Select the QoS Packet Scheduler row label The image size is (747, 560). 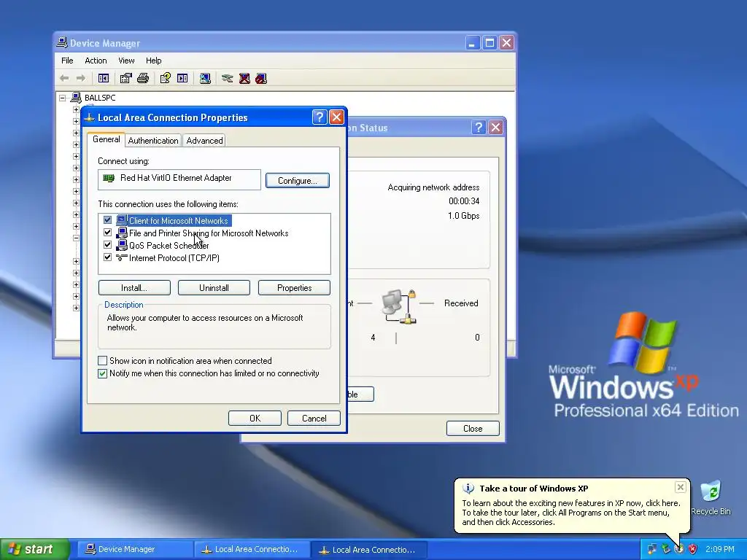(169, 245)
